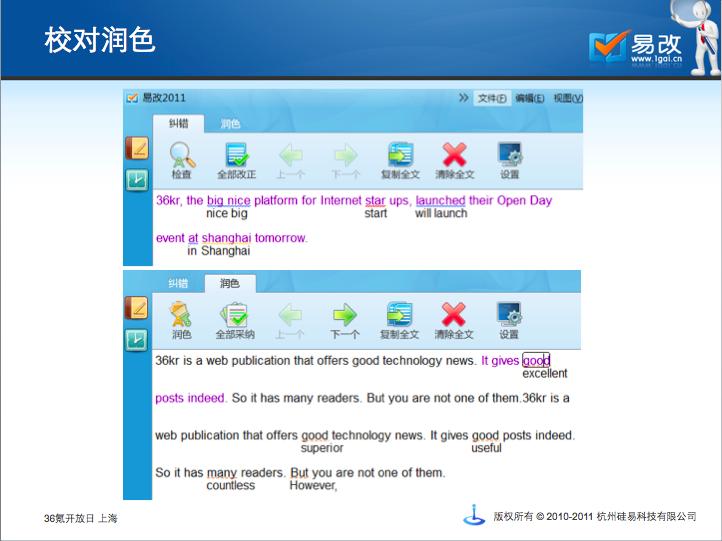Select the 纠错 tab in upper panel
Image resolution: width=722 pixels, height=541 pixels.
pyautogui.click(x=179, y=124)
